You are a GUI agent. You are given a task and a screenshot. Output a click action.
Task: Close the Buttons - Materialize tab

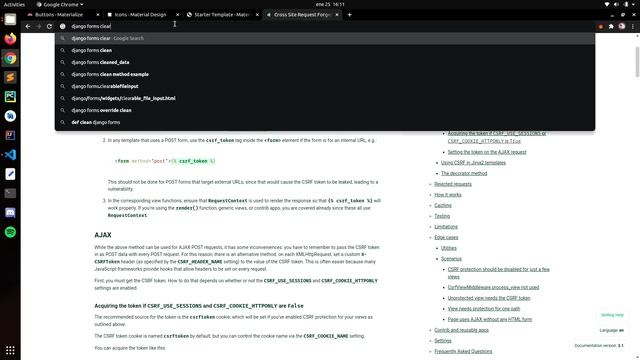click(x=98, y=15)
